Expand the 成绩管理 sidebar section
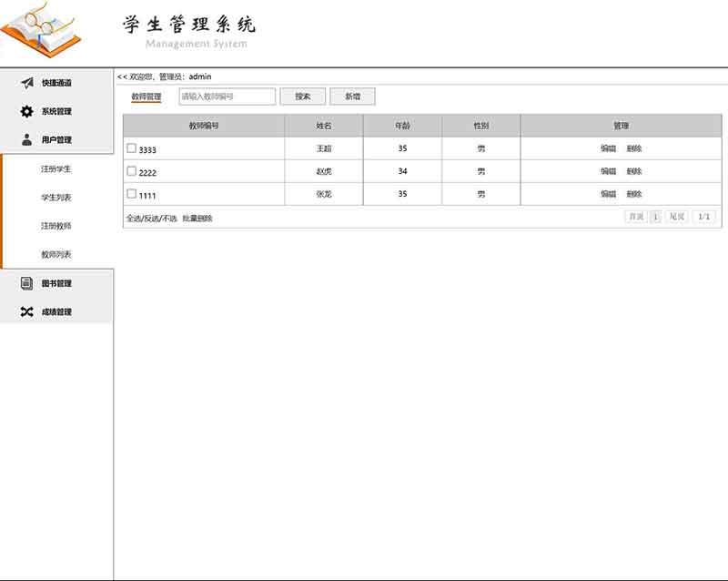728x581 pixels. click(56, 312)
